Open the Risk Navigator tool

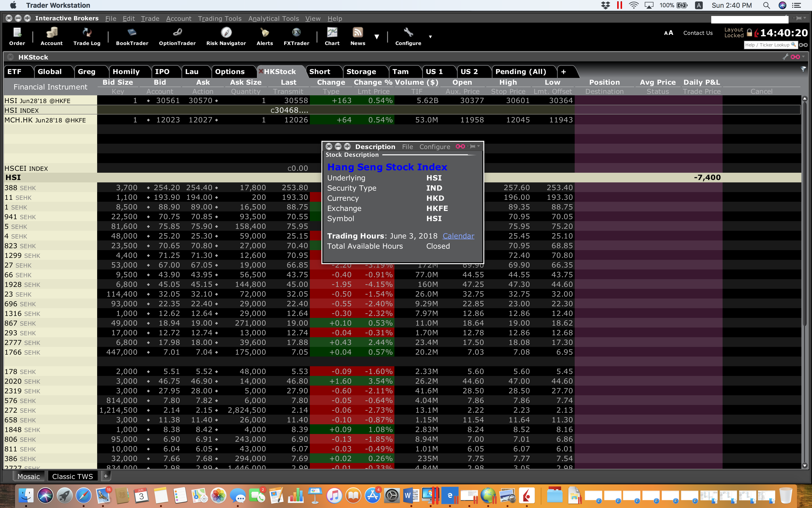(x=226, y=36)
